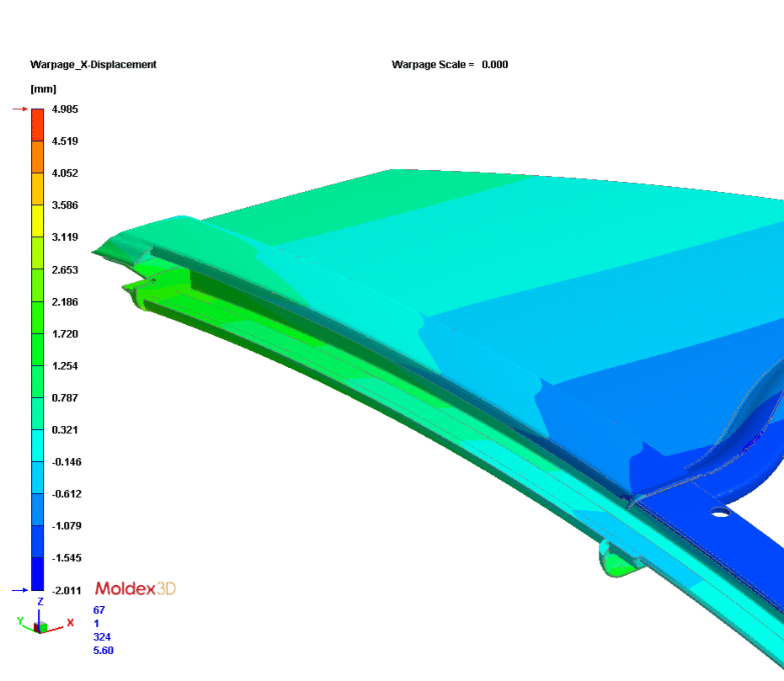The height and width of the screenshot is (681, 784).
Task: Click the -2.011 minimum legend value
Action: point(67,591)
